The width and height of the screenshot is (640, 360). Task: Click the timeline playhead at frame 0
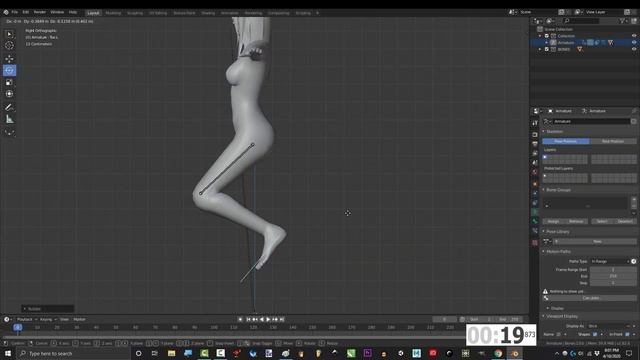[18, 327]
